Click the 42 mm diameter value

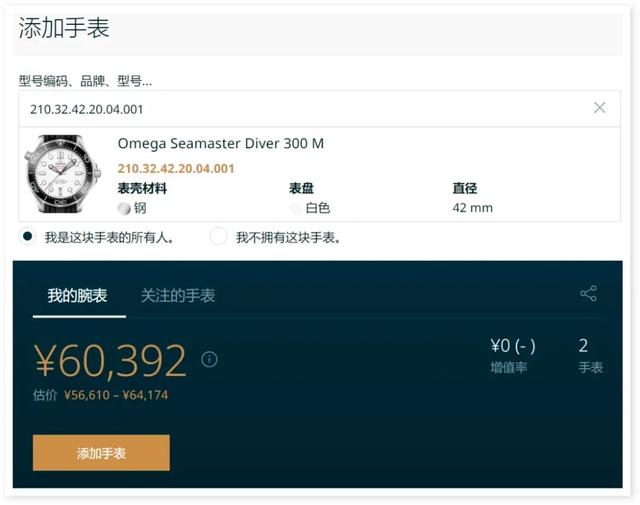472,208
